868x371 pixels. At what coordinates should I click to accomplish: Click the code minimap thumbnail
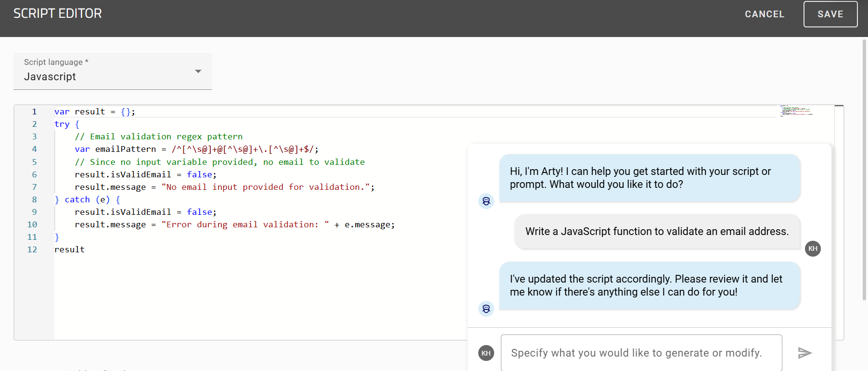[x=796, y=111]
